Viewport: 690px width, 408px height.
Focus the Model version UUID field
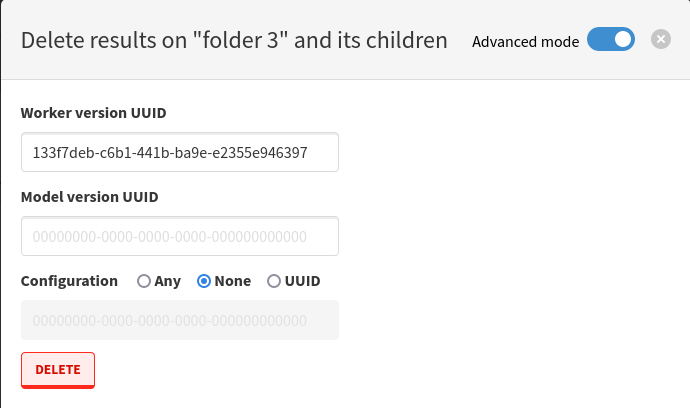click(180, 237)
